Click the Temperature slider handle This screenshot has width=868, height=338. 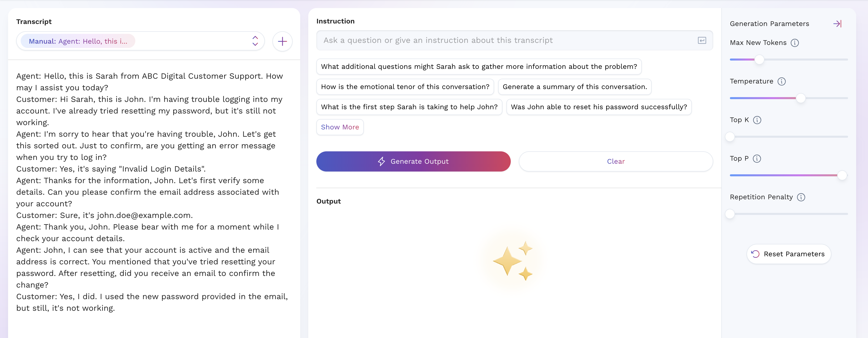[801, 98]
